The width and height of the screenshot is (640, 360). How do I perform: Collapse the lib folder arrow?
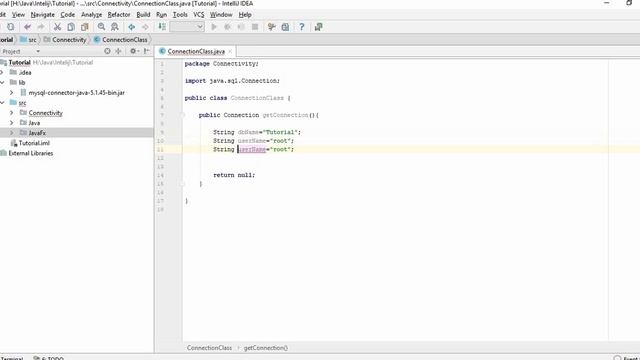coord(2,82)
